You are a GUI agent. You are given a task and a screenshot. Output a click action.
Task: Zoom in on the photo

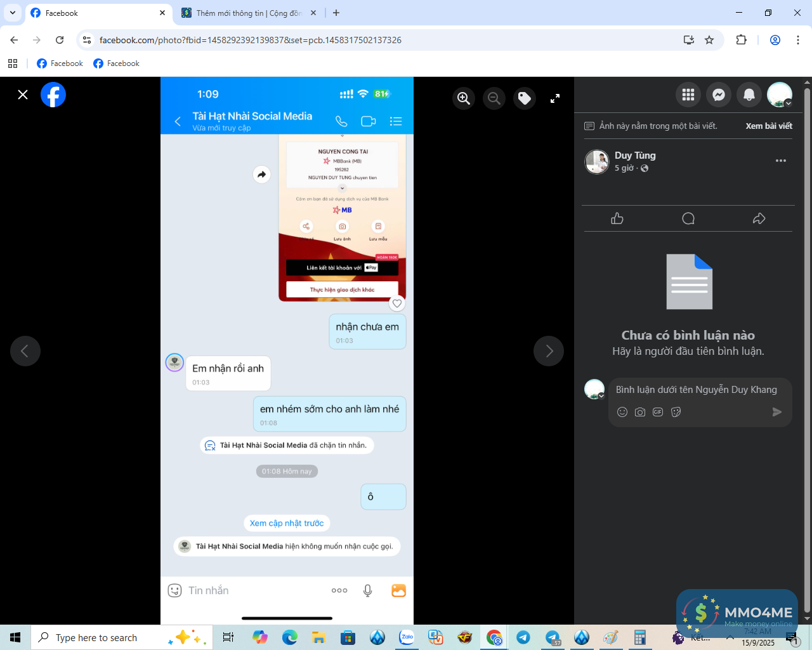click(x=464, y=98)
